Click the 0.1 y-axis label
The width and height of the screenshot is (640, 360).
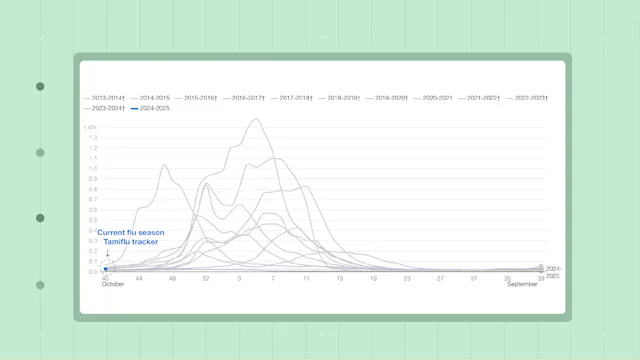pos(93,261)
